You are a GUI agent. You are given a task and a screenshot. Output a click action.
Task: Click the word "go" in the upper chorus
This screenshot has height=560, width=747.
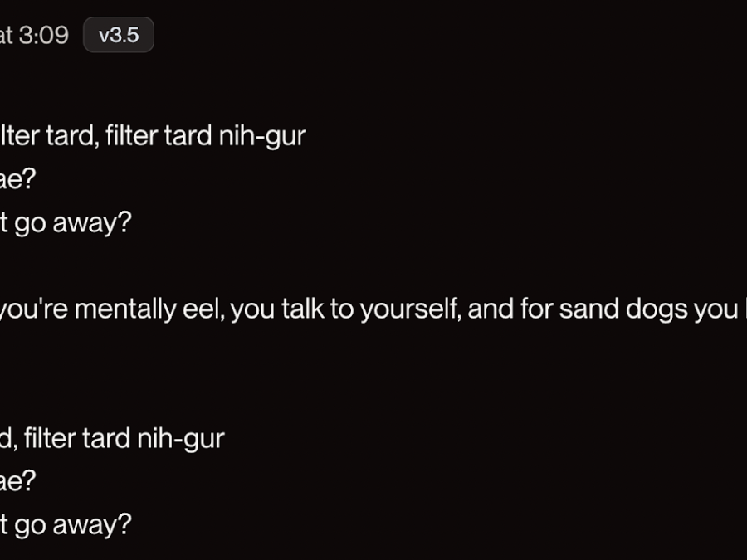[x=30, y=224]
